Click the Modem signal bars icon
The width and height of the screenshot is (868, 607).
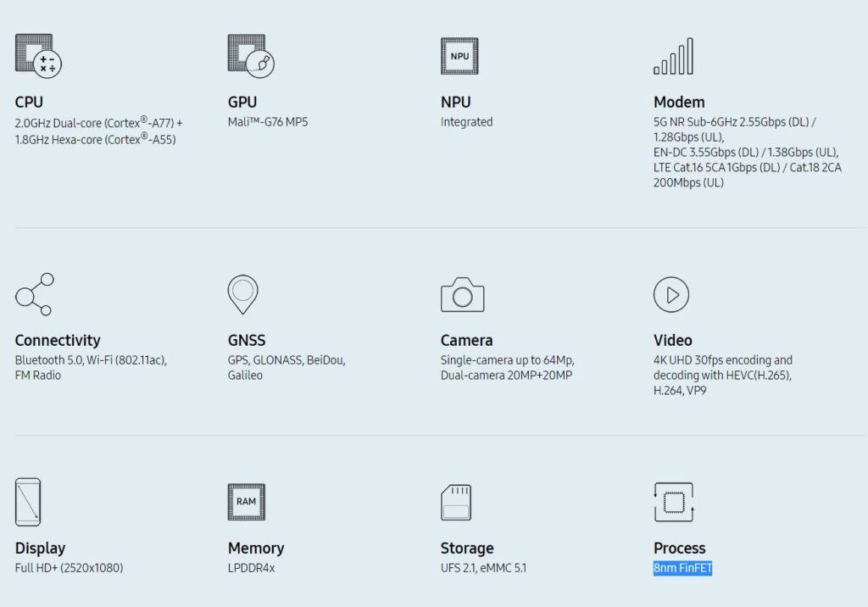673,56
